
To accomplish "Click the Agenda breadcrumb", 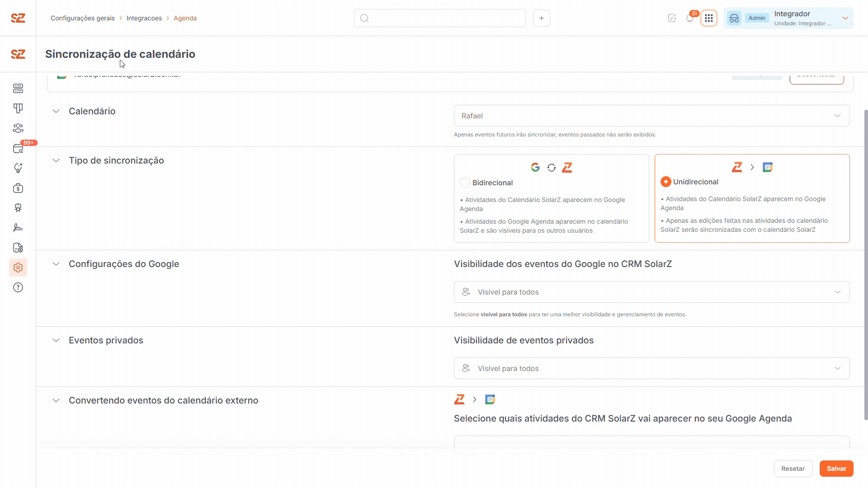I will click(x=185, y=18).
